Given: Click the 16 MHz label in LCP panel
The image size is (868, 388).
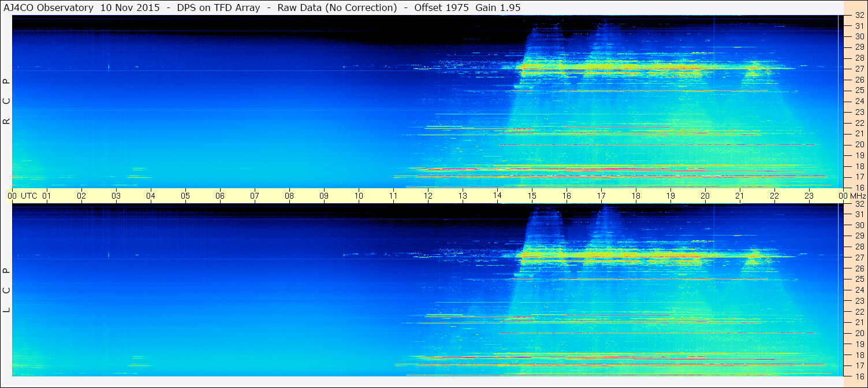Looking at the screenshot, I should (859, 376).
